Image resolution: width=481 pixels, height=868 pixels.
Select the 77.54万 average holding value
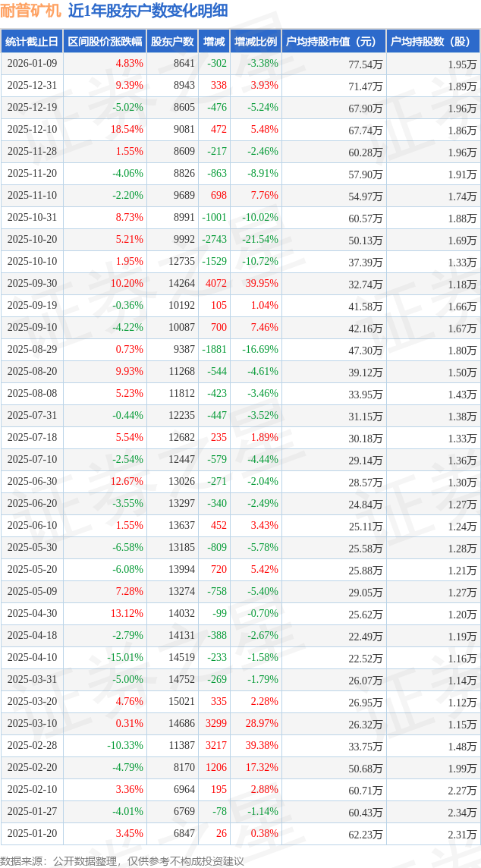coord(365,64)
